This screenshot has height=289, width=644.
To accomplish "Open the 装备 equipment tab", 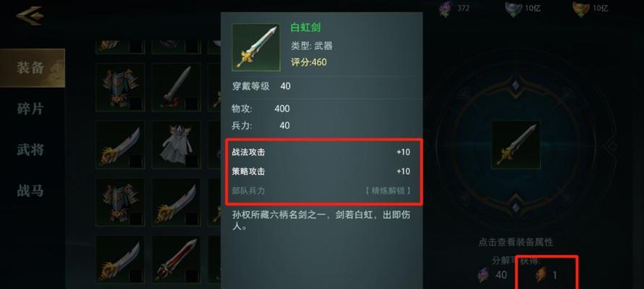I will click(32, 68).
